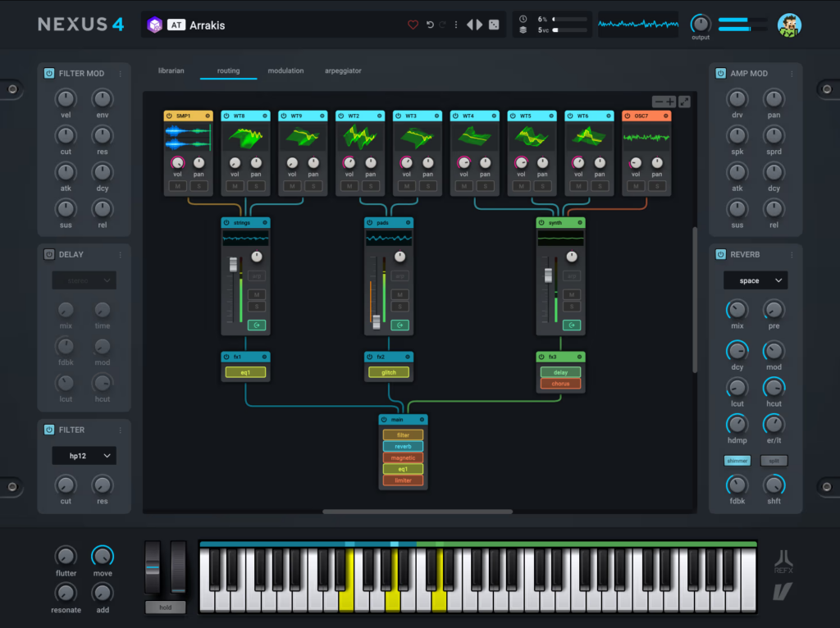Open the hp12 filter type dropdown
This screenshot has width=840, height=628.
coord(84,455)
